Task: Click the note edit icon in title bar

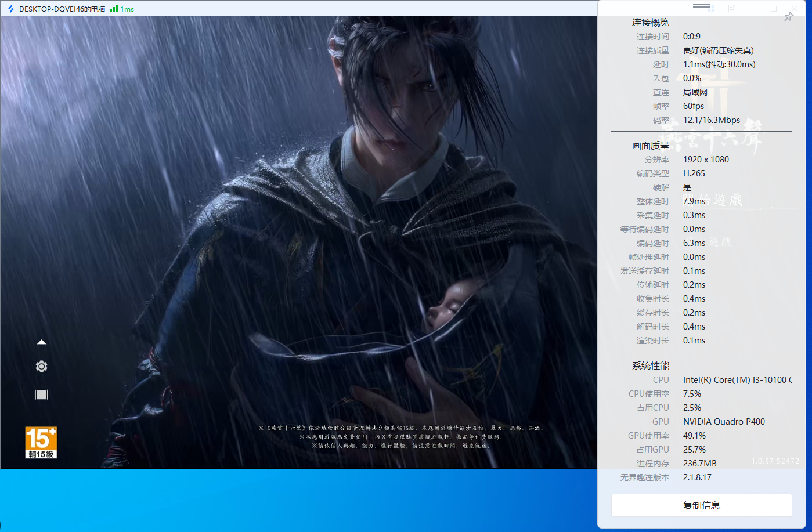Action: [x=732, y=9]
